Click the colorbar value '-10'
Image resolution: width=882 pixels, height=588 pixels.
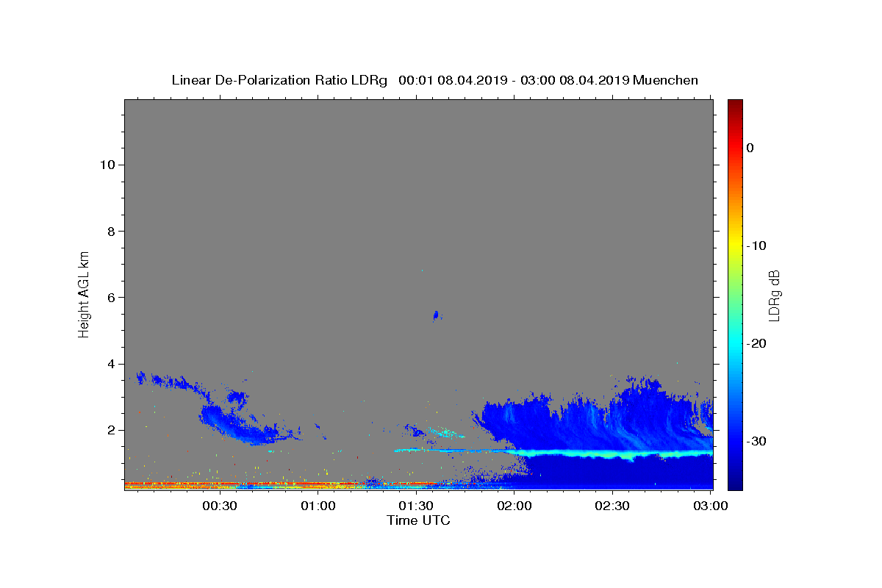click(x=757, y=245)
